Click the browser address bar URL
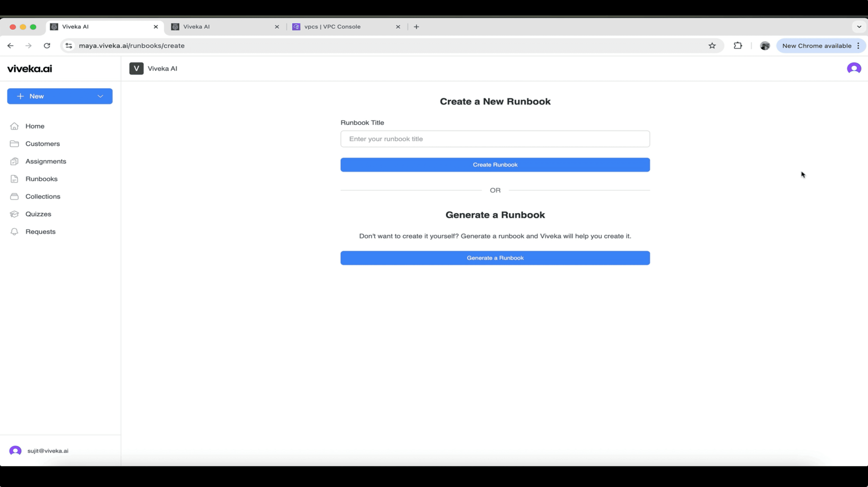The height and width of the screenshot is (487, 868). point(131,46)
